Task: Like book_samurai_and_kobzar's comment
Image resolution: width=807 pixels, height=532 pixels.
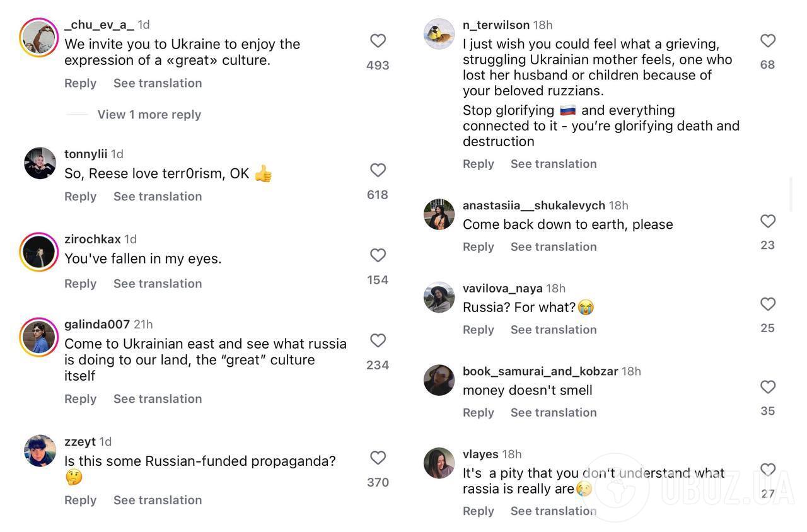Action: point(767,387)
